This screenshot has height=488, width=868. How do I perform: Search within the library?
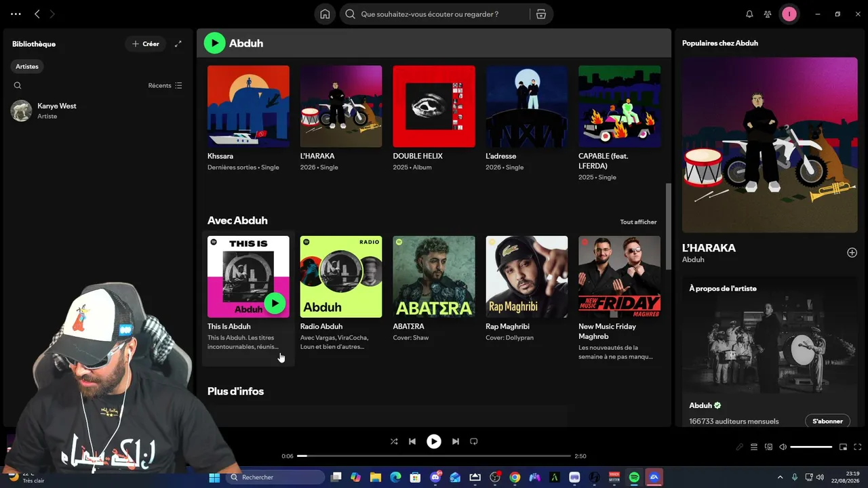tap(18, 85)
